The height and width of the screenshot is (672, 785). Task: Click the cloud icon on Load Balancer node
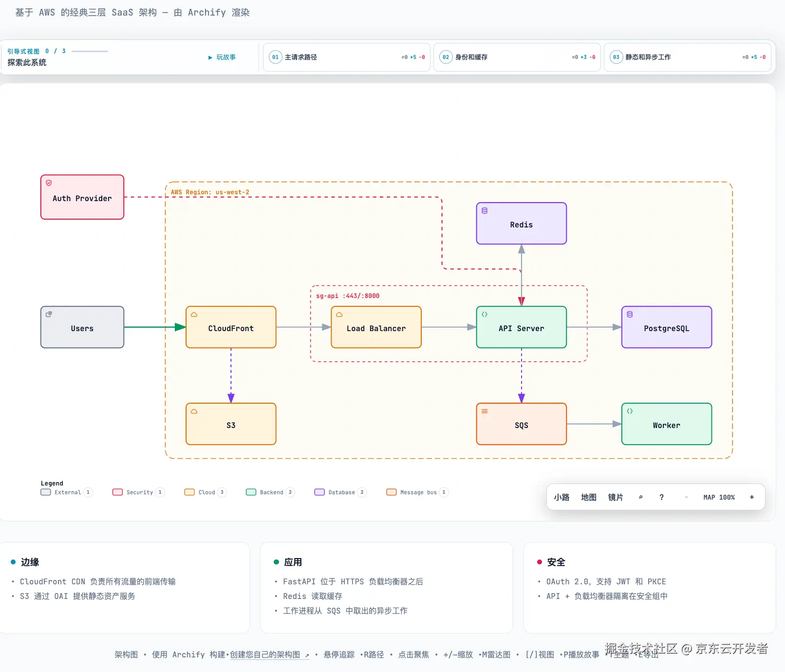click(339, 315)
